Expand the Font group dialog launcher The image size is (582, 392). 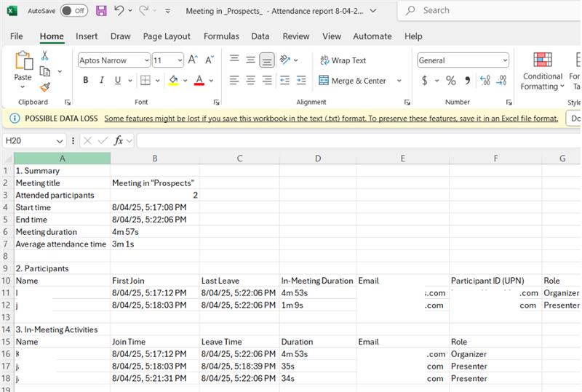click(216, 103)
